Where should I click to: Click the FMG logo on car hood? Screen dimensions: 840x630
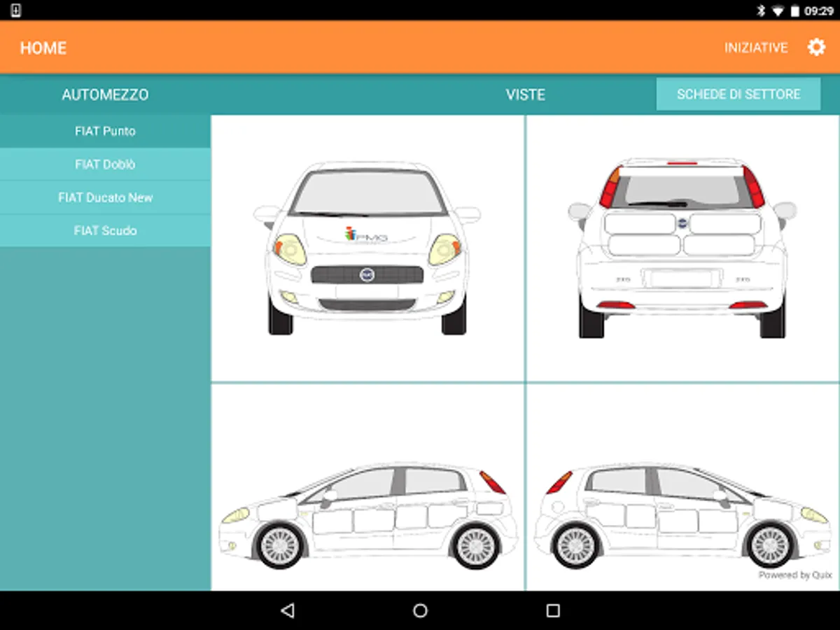point(366,234)
